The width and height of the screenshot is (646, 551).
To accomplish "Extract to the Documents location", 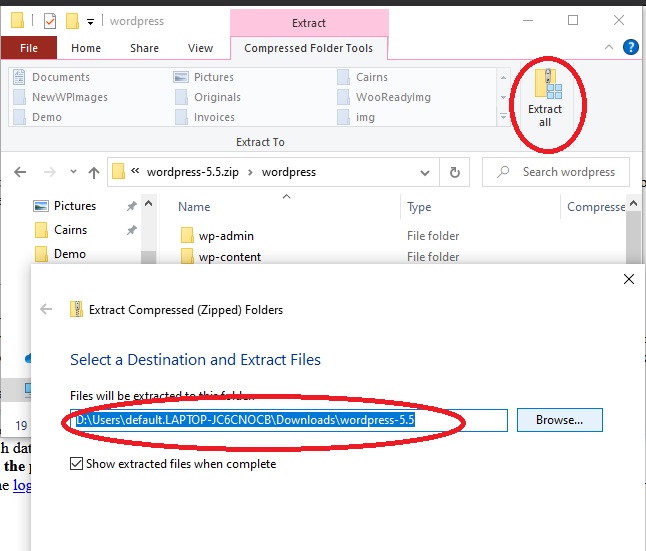I will click(51, 77).
